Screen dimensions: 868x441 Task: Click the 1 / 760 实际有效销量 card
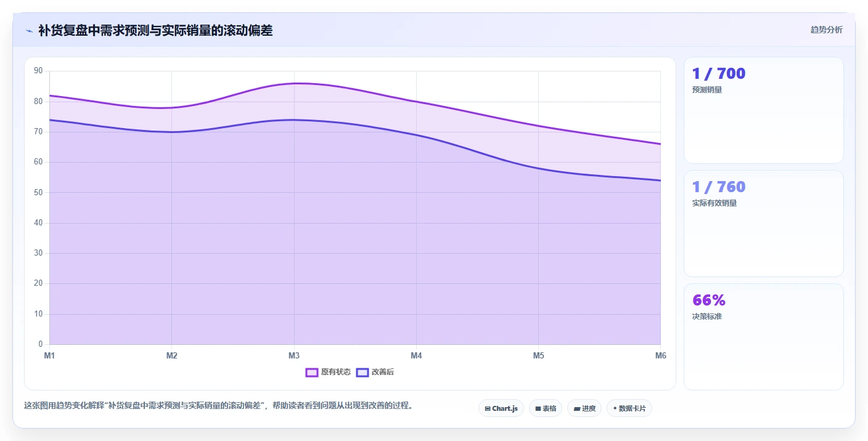point(764,224)
